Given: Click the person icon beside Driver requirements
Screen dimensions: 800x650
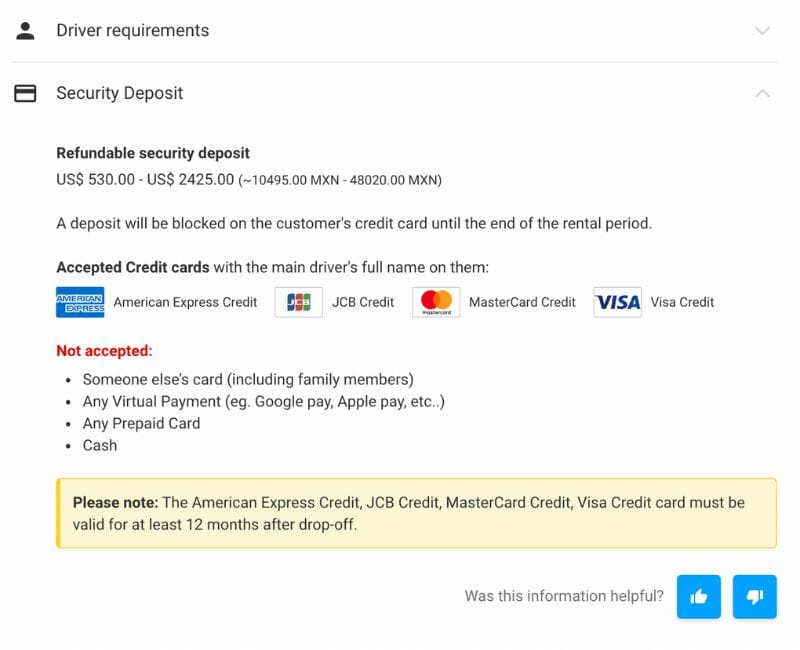Looking at the screenshot, I should [25, 30].
